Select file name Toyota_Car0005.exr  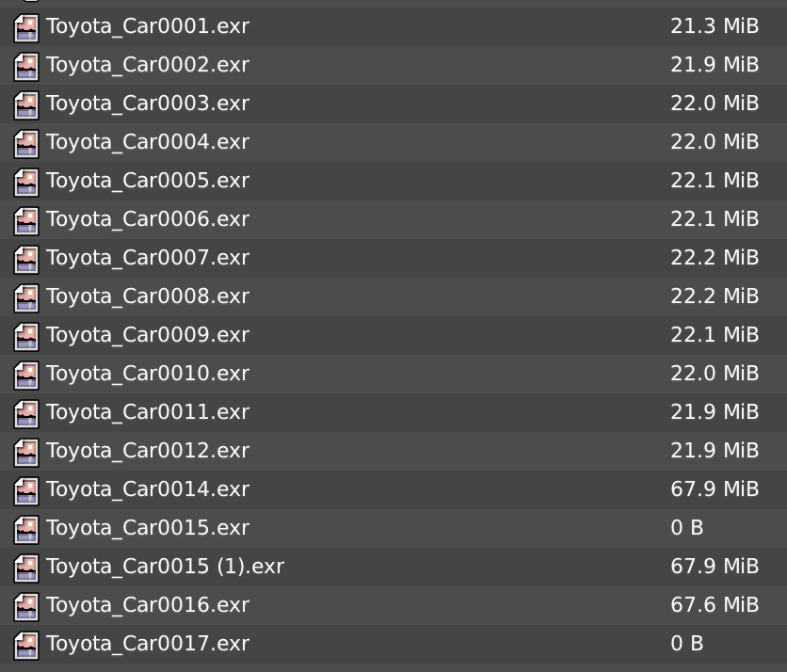(x=148, y=181)
